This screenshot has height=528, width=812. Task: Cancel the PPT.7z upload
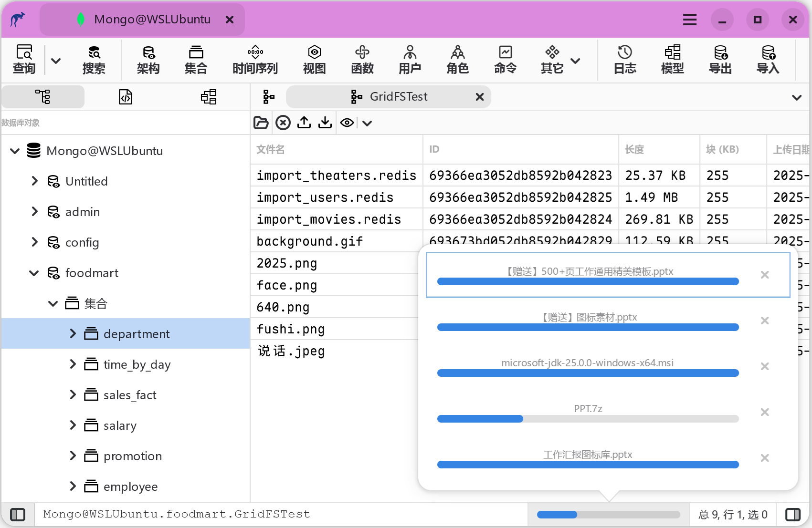[765, 412]
